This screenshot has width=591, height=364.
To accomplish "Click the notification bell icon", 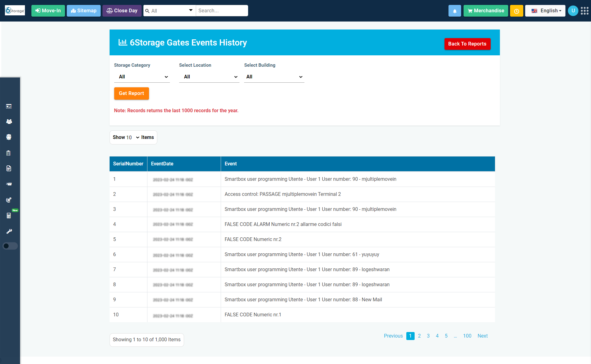I will [455, 11].
